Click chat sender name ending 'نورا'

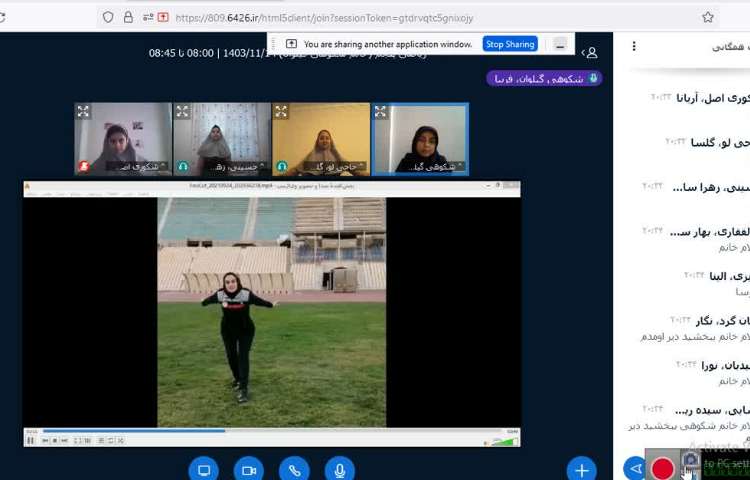pyautogui.click(x=726, y=366)
